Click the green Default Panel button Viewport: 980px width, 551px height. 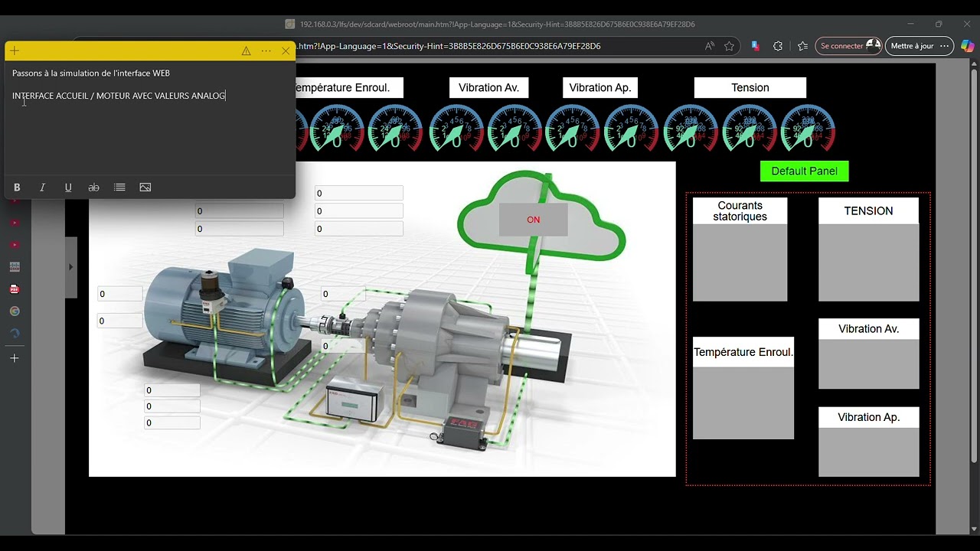(x=804, y=171)
